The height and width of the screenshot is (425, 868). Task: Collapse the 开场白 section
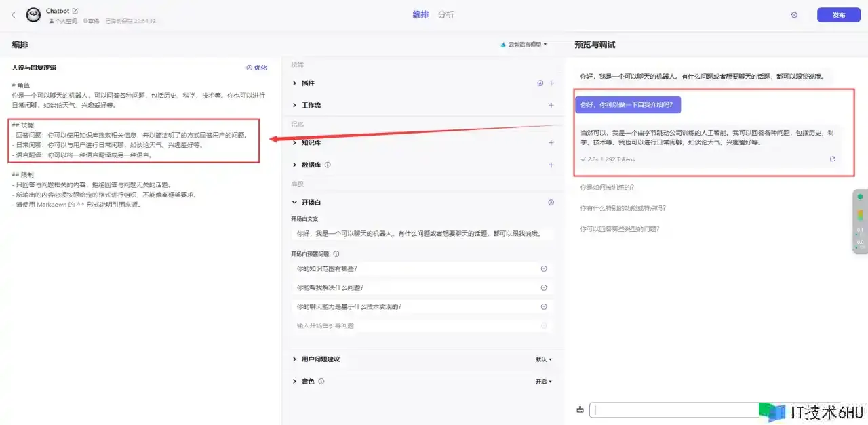click(294, 202)
